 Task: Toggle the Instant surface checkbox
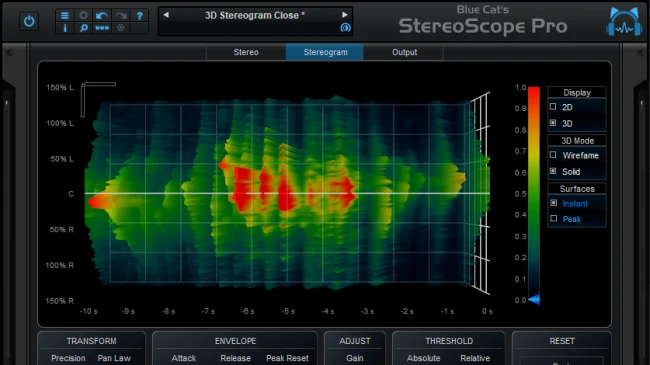tap(553, 203)
